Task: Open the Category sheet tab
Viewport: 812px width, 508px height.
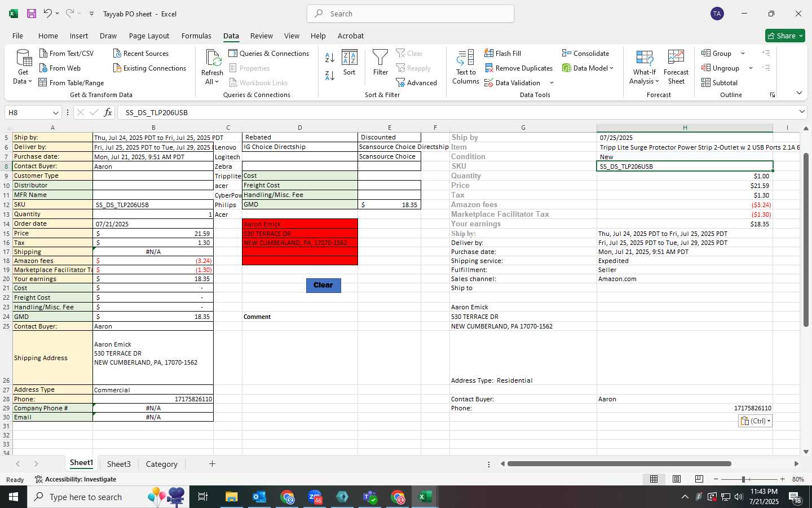Action: pos(161,464)
